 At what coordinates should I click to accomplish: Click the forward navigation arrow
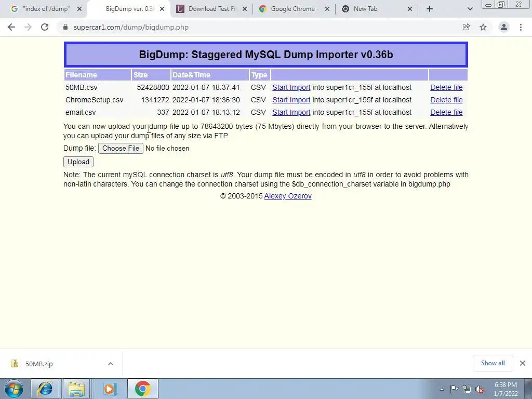tap(28, 27)
